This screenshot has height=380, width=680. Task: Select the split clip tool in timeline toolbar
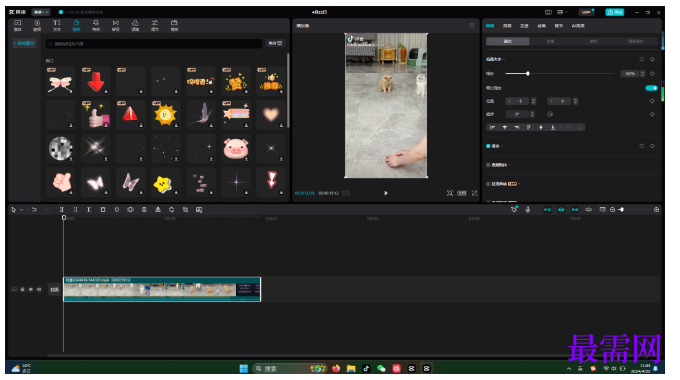coord(62,210)
